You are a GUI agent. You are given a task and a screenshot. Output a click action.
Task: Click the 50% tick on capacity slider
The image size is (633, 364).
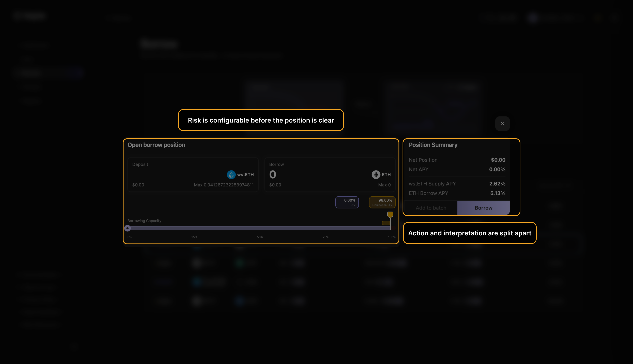click(x=260, y=237)
